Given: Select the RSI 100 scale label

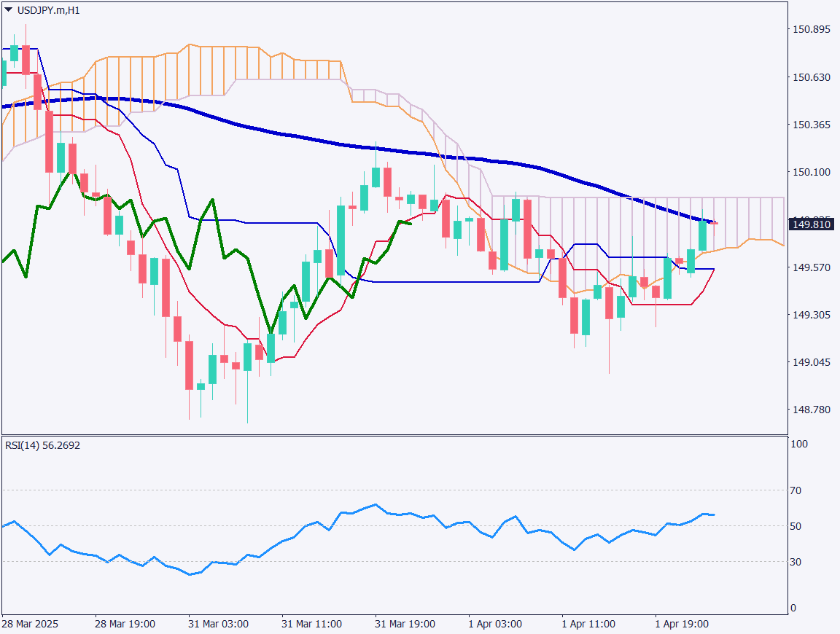Looking at the screenshot, I should 801,444.
